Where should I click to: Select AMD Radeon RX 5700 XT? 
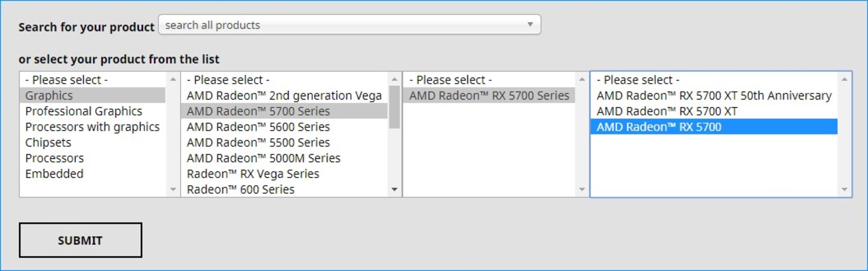(x=667, y=111)
